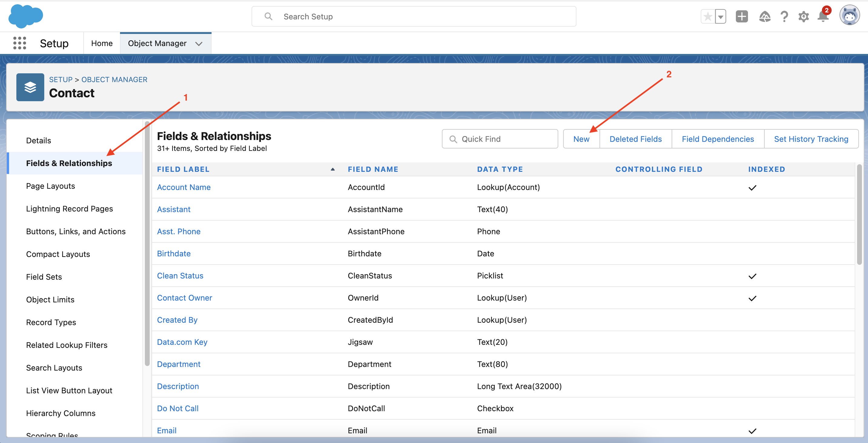Toggle the Field Label sort arrow
This screenshot has width=868, height=443.
pos(332,169)
